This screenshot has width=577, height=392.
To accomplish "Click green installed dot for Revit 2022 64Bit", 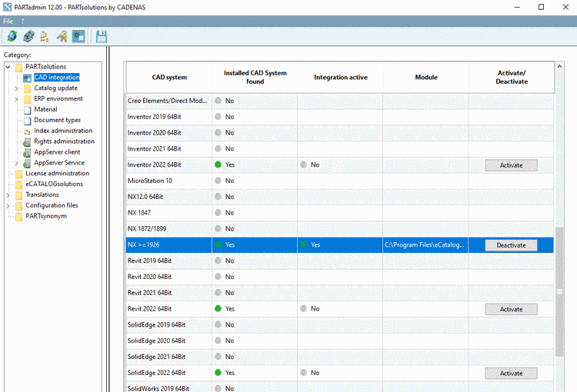I will [x=218, y=308].
